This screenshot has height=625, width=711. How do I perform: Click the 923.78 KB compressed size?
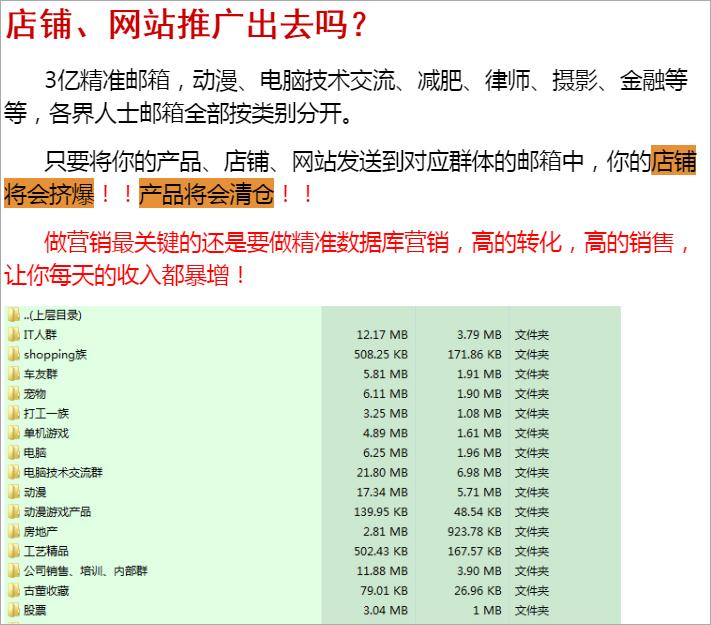click(x=475, y=532)
